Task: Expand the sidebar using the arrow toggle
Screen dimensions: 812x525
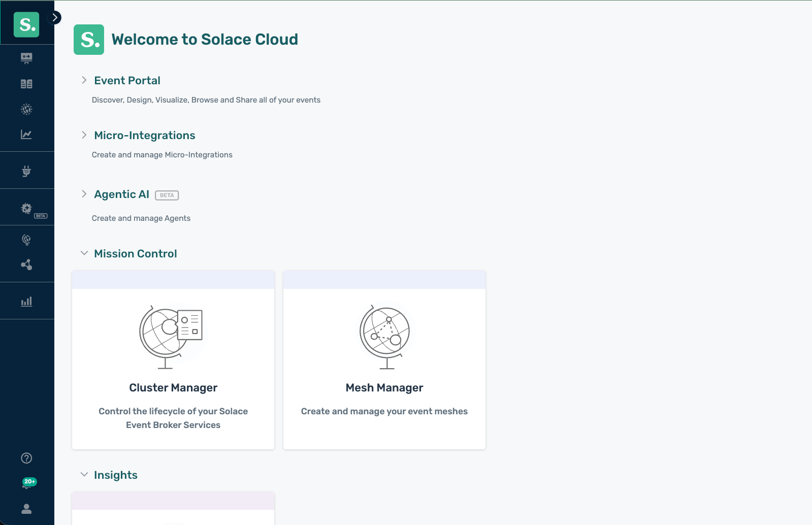Action: coord(54,18)
